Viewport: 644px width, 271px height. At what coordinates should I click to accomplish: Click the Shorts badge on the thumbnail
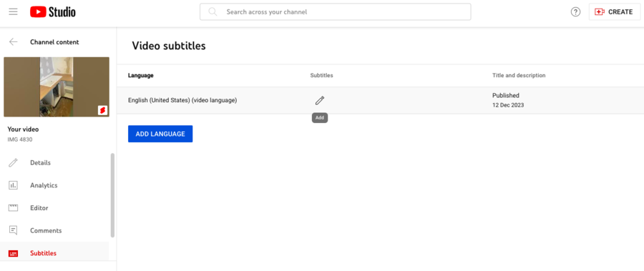point(102,110)
